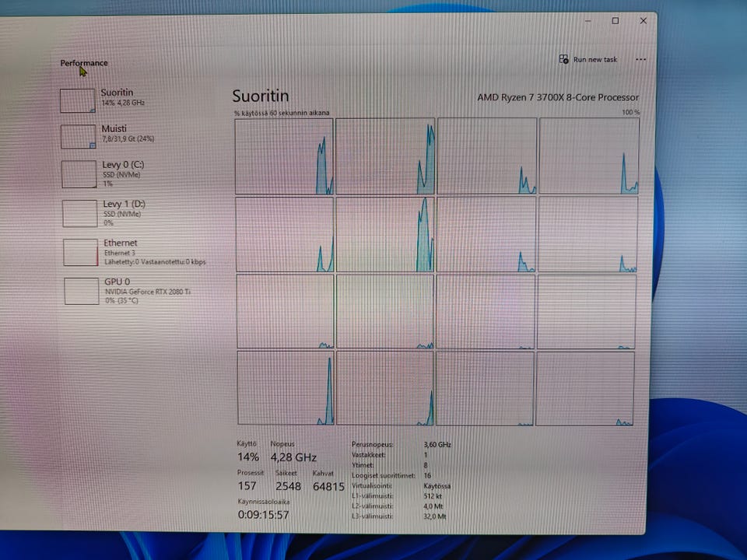Click the GPU 0 mini graph thumbnail
This screenshot has height=560, width=747.
(82, 291)
